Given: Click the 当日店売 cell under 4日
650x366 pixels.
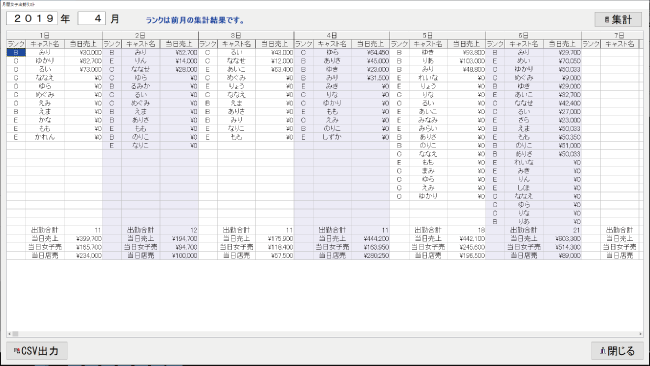Looking at the screenshot, I should (x=332, y=256).
